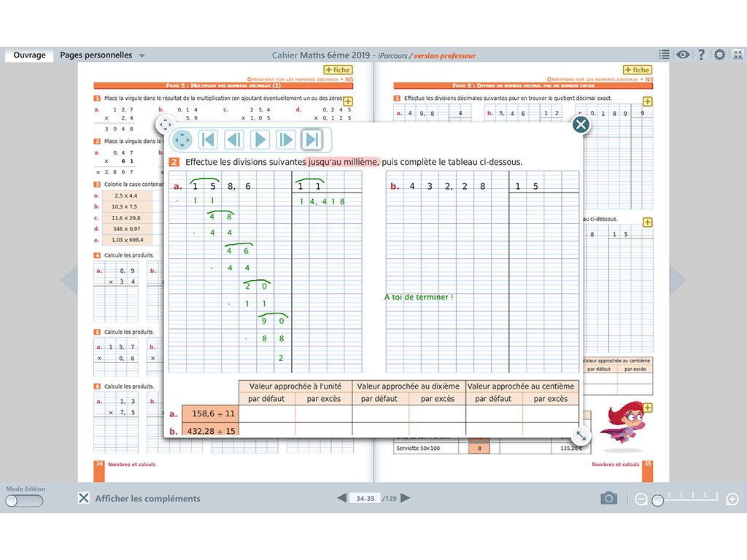Open settings via the gear icon
Viewport: 747px width, 560px height.
(x=720, y=55)
